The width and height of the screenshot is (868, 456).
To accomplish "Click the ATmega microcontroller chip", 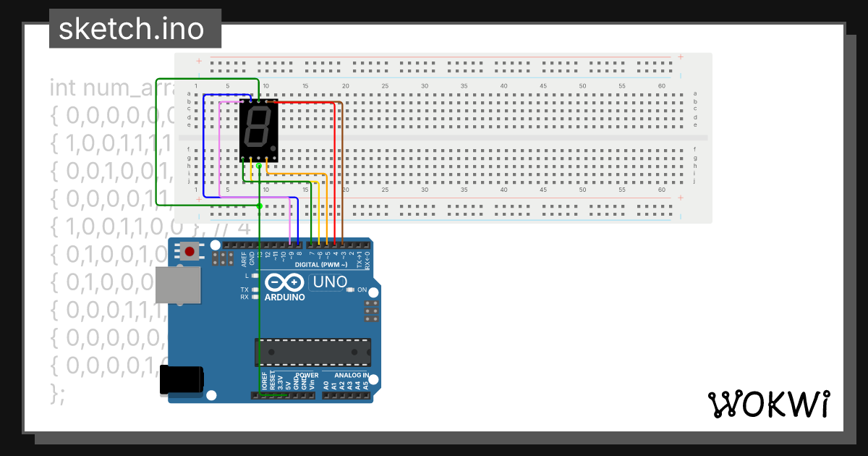I will [x=312, y=352].
